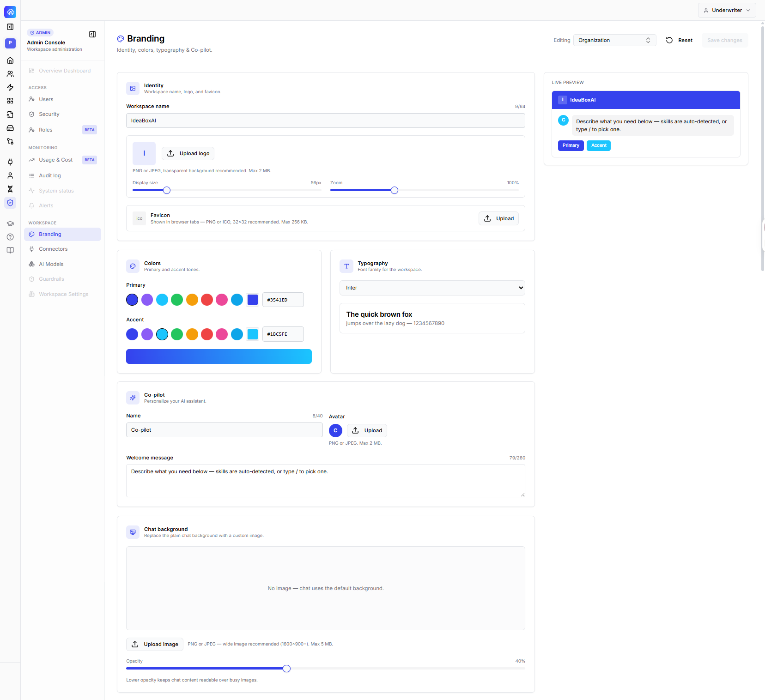The image size is (765, 700).
Task: Click the Favicon Upload button
Action: click(498, 218)
